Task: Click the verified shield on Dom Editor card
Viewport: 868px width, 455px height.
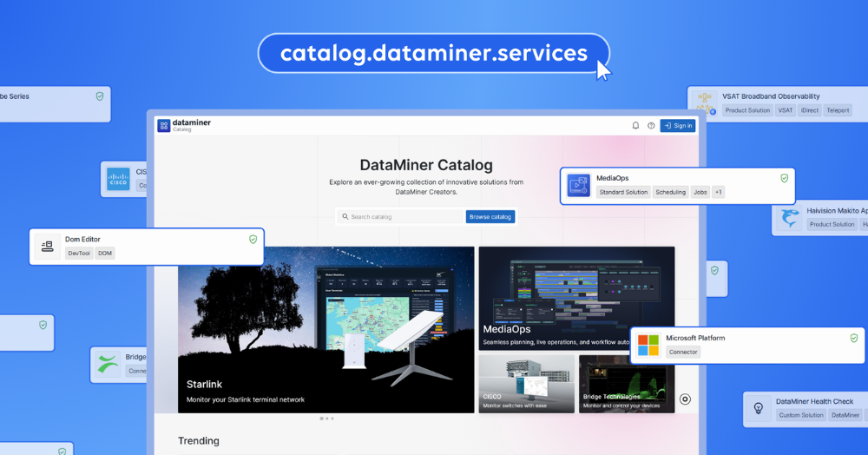Action: point(253,240)
